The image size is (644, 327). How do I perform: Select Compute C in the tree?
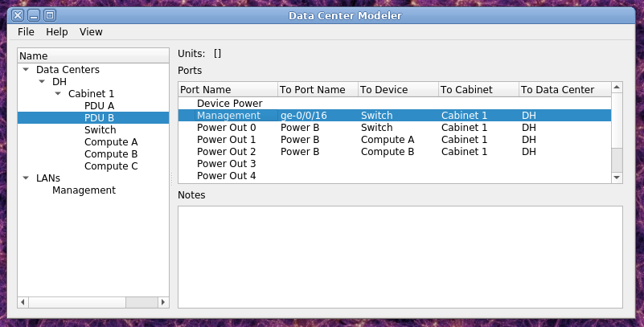click(111, 166)
